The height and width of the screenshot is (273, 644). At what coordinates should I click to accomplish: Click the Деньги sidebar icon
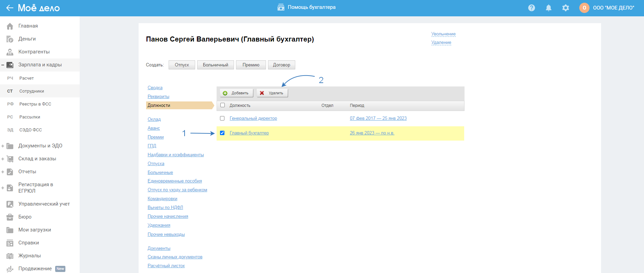point(10,39)
